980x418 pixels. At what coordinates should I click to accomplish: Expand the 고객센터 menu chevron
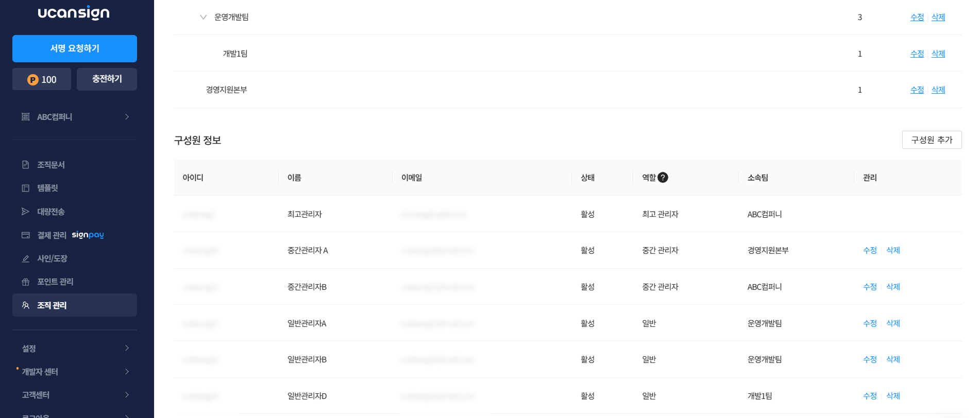[127, 395]
